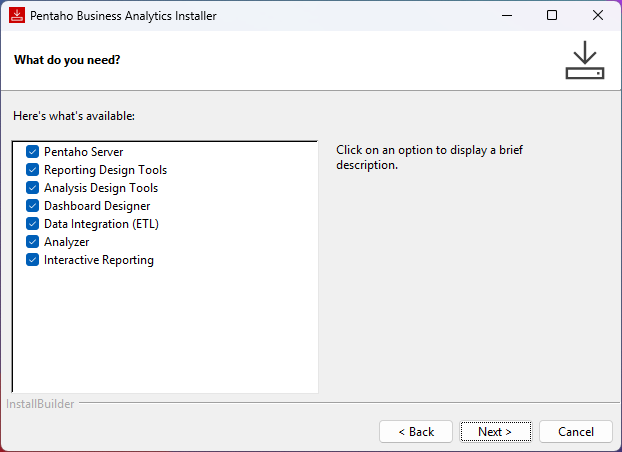Click the "What do you need?" heading
Image resolution: width=622 pixels, height=452 pixels.
point(67,60)
